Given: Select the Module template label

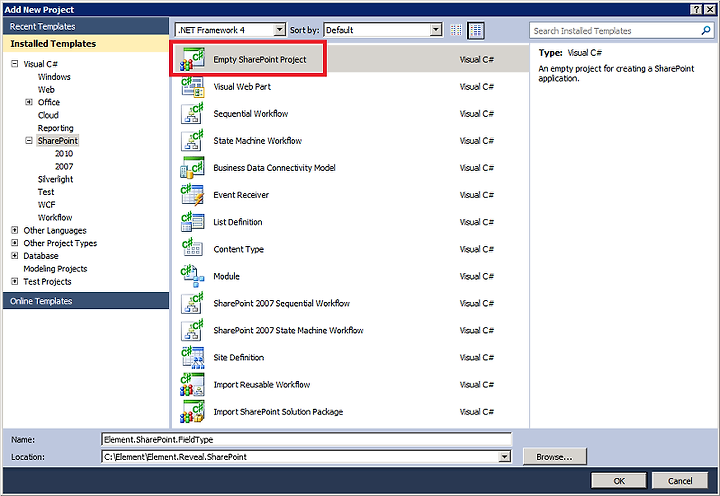Looking at the screenshot, I should click(226, 276).
